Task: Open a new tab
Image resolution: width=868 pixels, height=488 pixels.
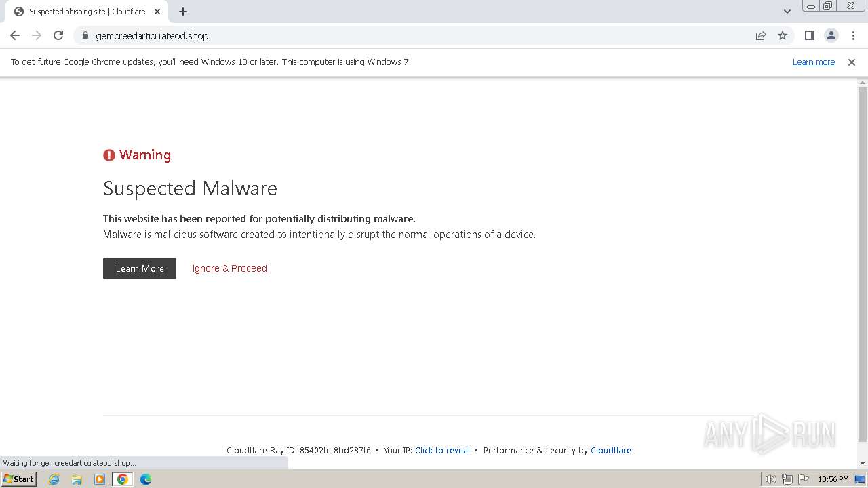Action: [x=183, y=12]
